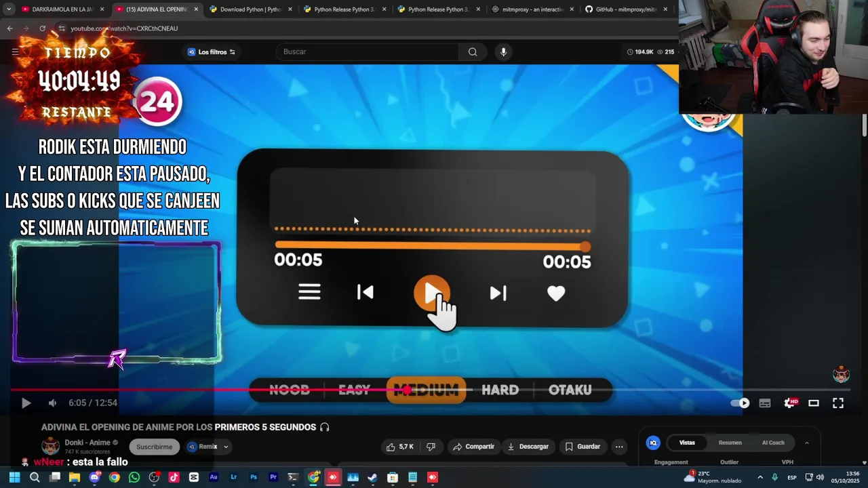Collapse the IQ panel chevron
This screenshot has height=488, width=868.
pyautogui.click(x=806, y=443)
